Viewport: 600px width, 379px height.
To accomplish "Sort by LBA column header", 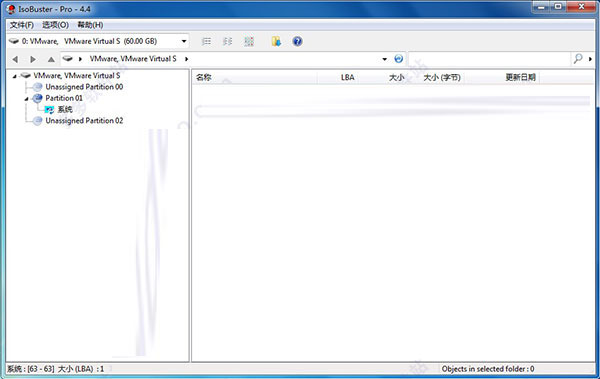I will (347, 77).
